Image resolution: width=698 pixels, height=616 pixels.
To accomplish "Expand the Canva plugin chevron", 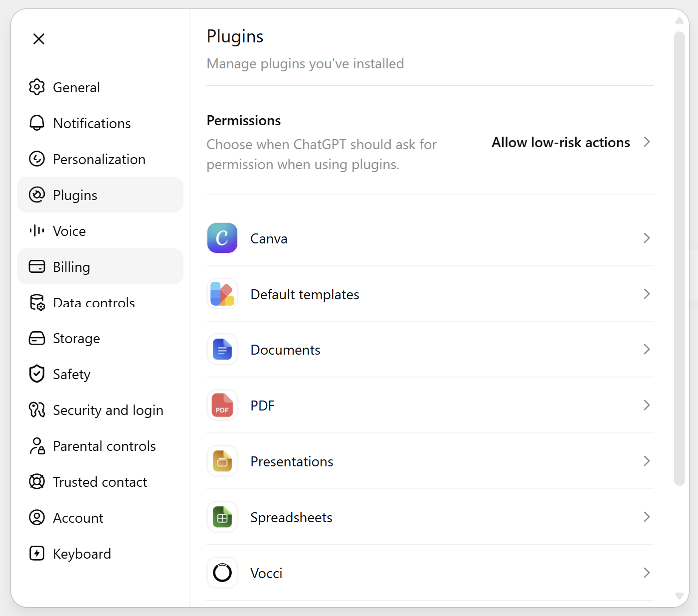I will pyautogui.click(x=647, y=238).
